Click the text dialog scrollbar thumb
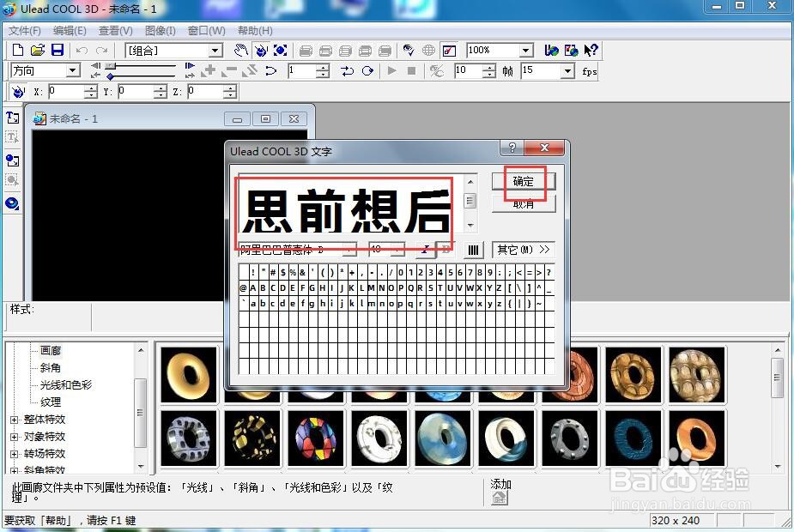 tap(470, 201)
